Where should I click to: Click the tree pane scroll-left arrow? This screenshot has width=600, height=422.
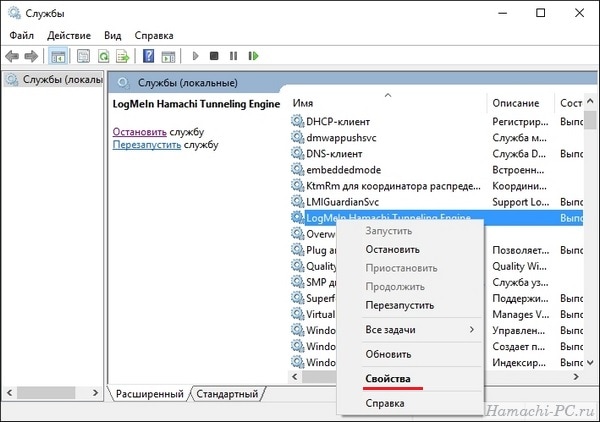pos(10,393)
